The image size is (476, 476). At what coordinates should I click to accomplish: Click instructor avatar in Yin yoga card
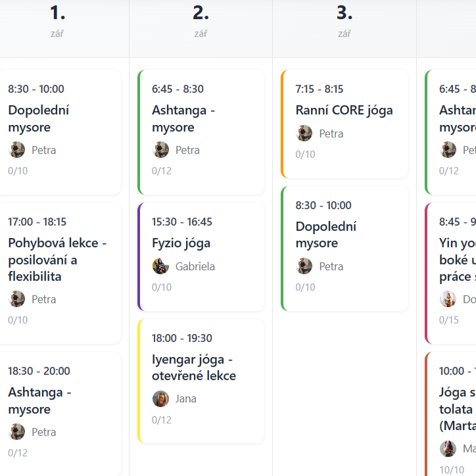point(448,299)
